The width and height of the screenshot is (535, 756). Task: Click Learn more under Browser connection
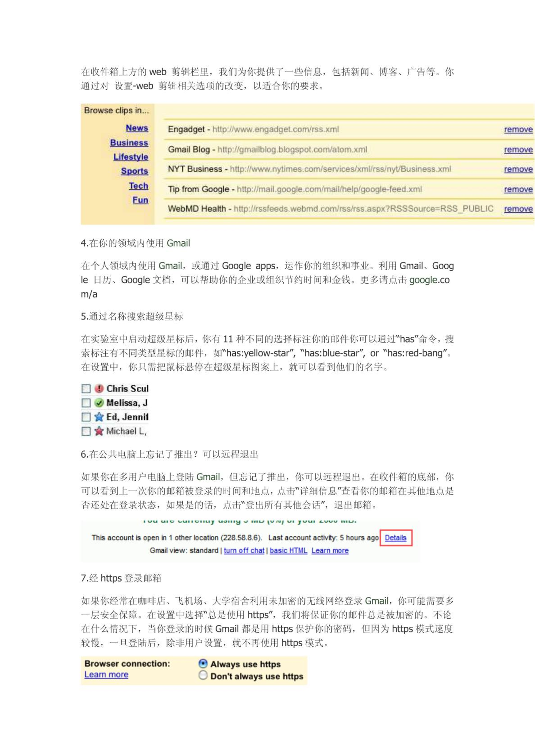pyautogui.click(x=106, y=675)
